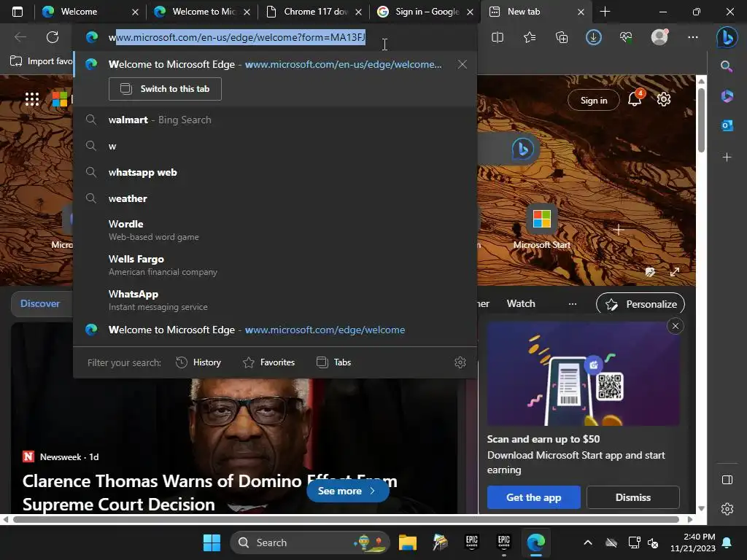
Task: Select Wells Fargo suggestion
Action: pos(275,265)
